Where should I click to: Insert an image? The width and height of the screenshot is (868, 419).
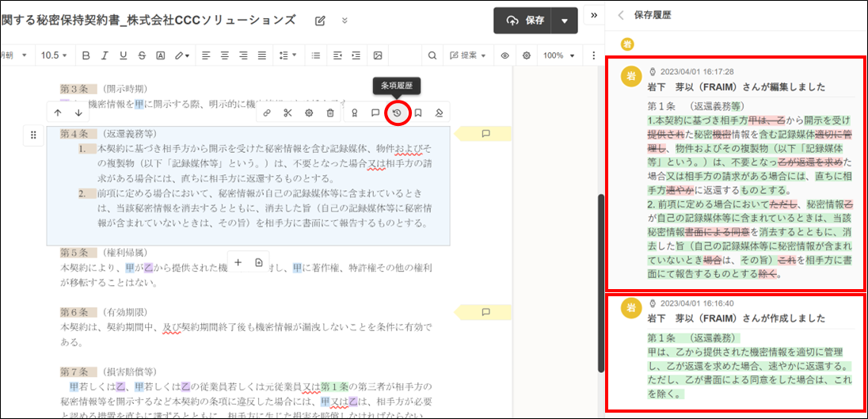click(378, 55)
